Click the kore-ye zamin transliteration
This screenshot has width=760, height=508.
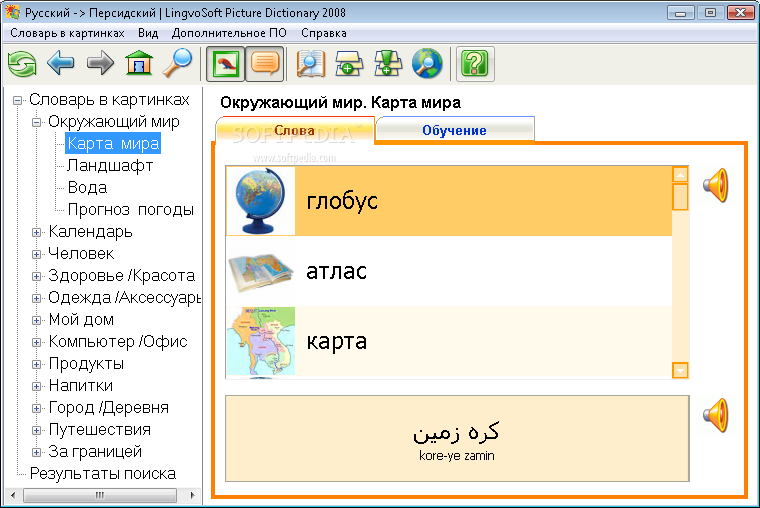tap(457, 456)
